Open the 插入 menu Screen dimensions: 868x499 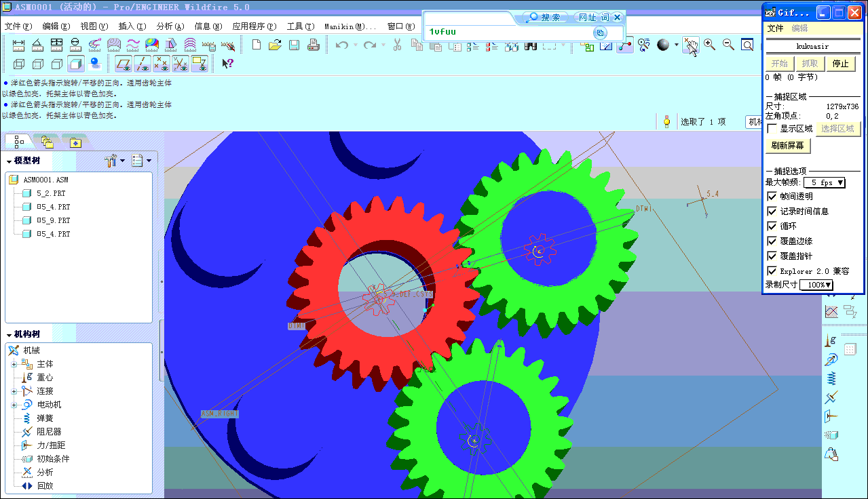132,26
